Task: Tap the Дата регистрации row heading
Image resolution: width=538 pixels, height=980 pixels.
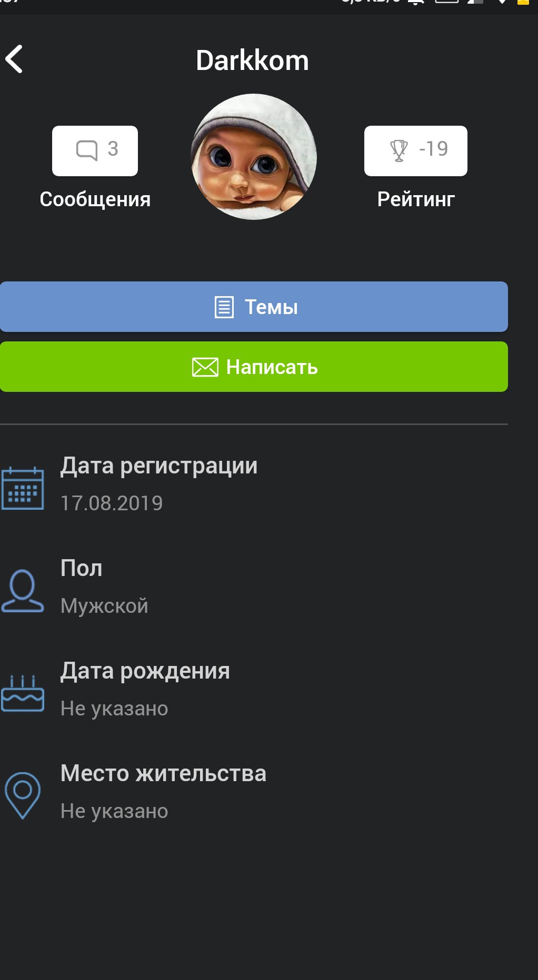Action: coord(159,466)
